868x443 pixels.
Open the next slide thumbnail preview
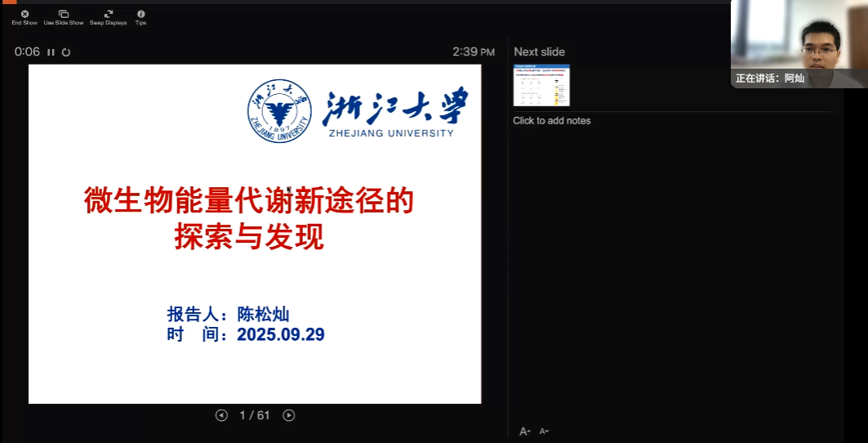pos(541,86)
